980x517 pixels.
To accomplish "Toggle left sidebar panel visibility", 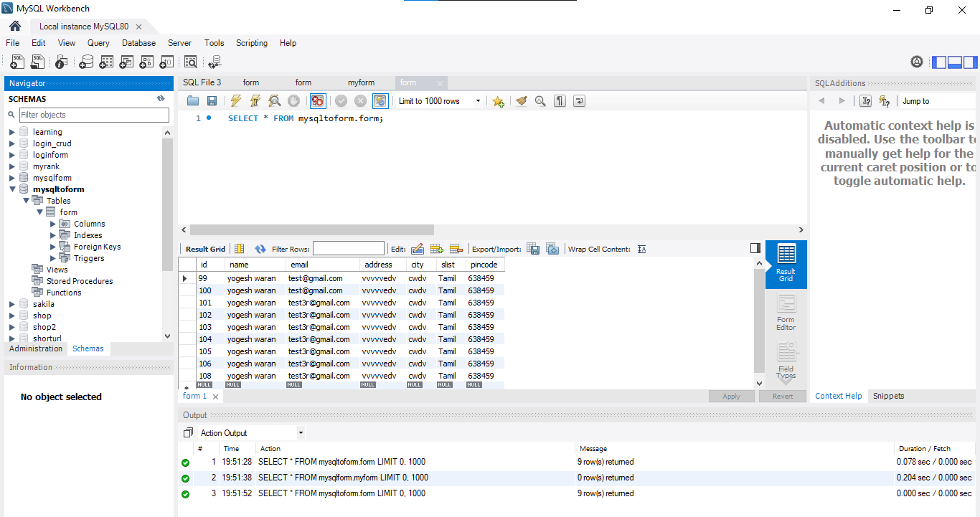I will pyautogui.click(x=939, y=62).
